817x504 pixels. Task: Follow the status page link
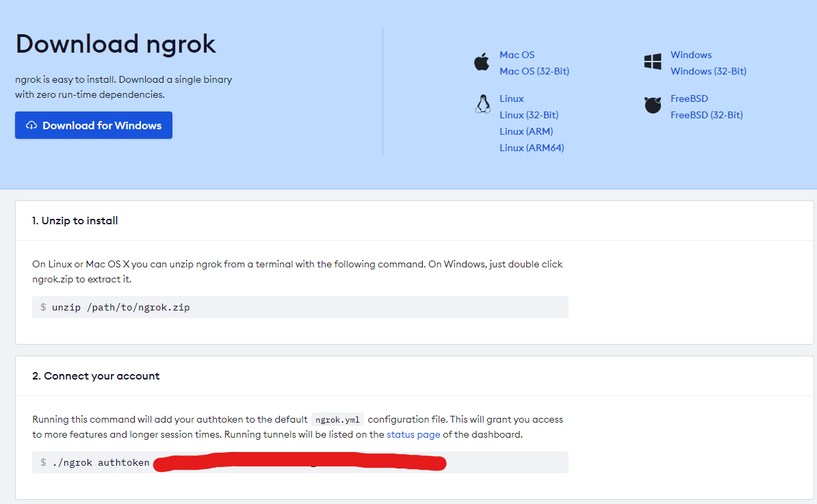pyautogui.click(x=413, y=434)
